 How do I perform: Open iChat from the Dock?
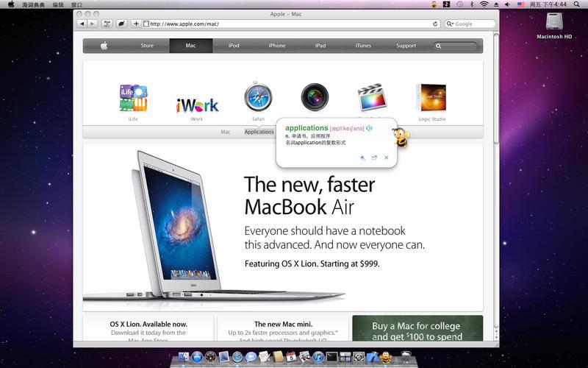(251, 357)
